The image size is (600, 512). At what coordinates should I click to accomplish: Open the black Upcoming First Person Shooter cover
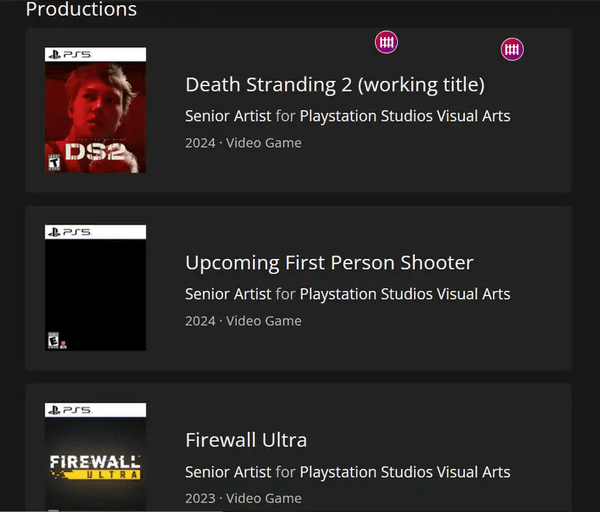tap(95, 290)
